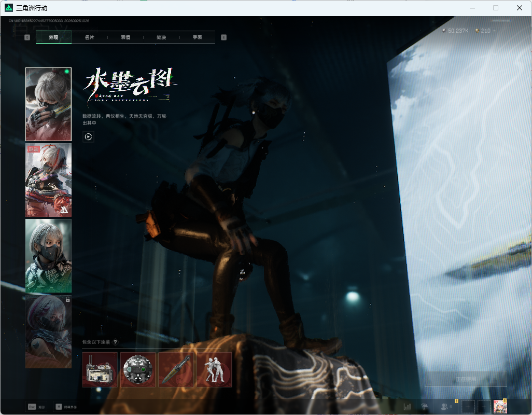Image resolution: width=532 pixels, height=415 pixels.
Task: Minimize the 三角洲行动 window
Action: click(x=472, y=8)
